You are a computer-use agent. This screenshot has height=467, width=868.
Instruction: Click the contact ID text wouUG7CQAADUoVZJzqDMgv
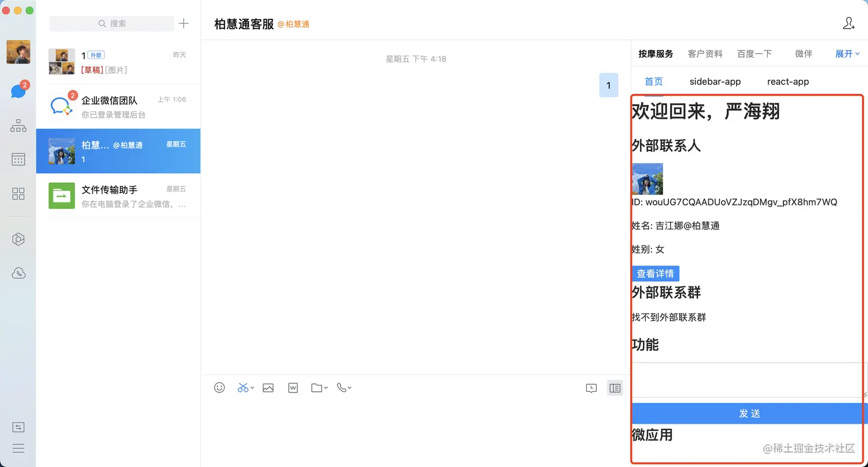[x=735, y=202]
